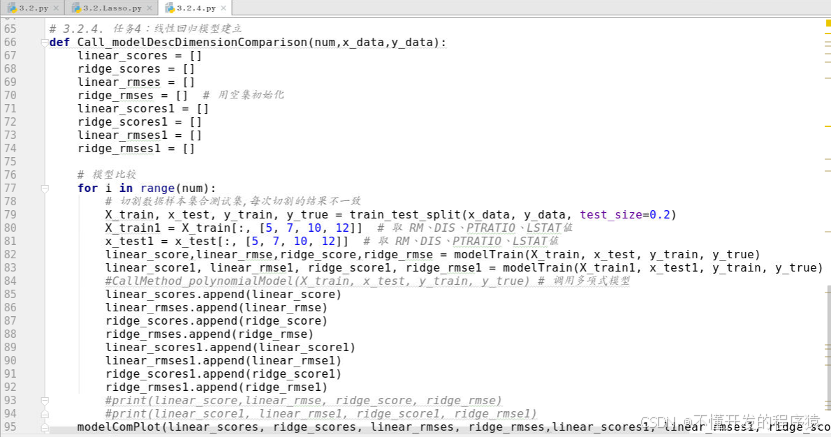
Task: Place cursor on 'linear_rmses = []' line
Action: (136, 82)
